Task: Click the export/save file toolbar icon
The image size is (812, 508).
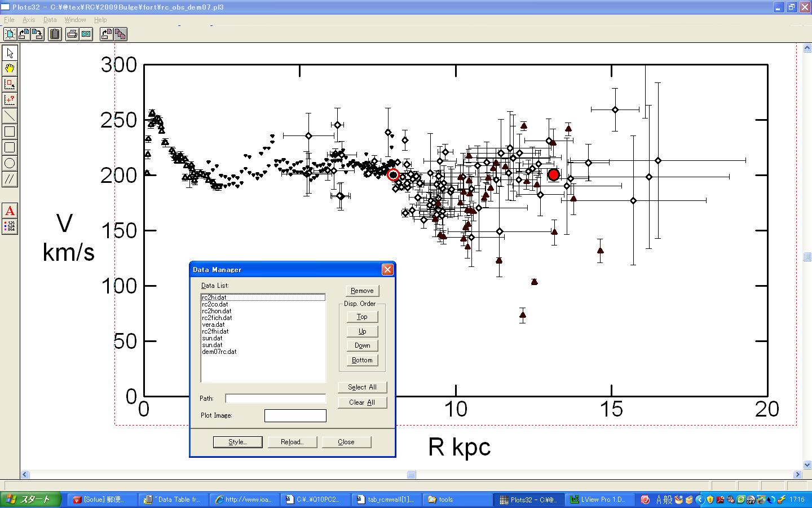Action: click(37, 34)
